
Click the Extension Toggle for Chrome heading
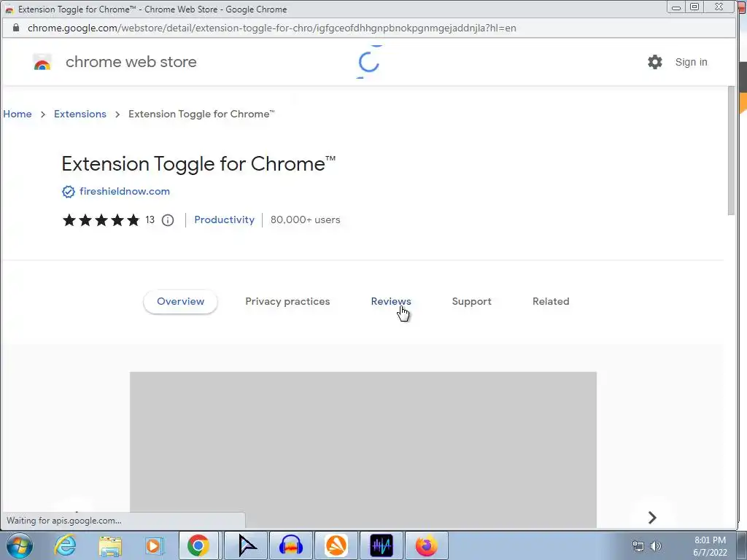(x=198, y=164)
